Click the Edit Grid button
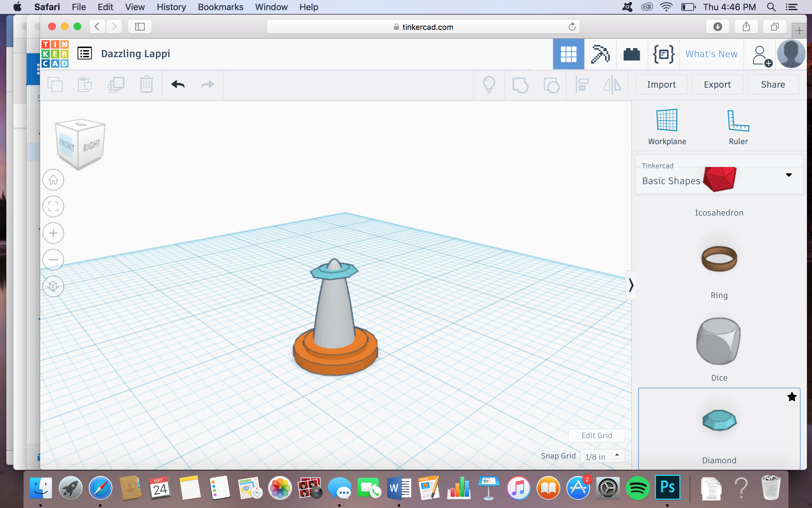This screenshot has width=812, height=508. pos(597,435)
